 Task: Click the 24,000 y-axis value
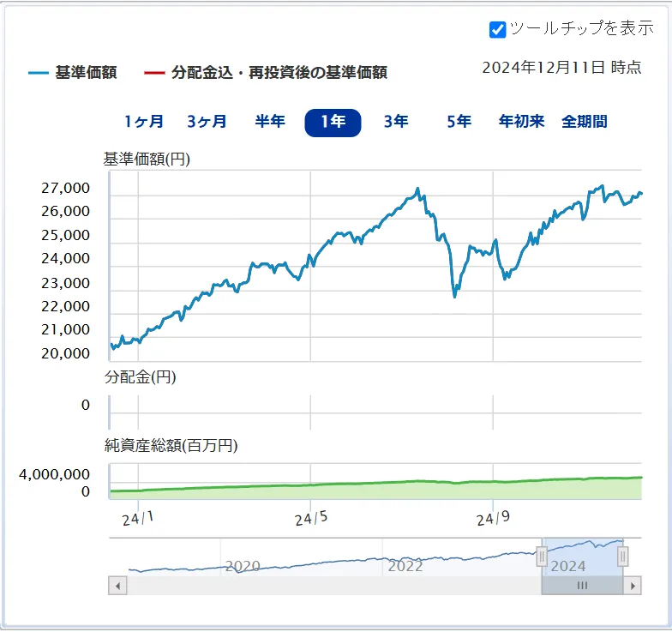(x=65, y=258)
